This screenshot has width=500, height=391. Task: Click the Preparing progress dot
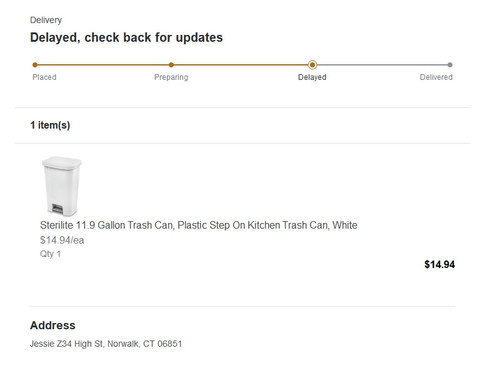[x=171, y=65]
